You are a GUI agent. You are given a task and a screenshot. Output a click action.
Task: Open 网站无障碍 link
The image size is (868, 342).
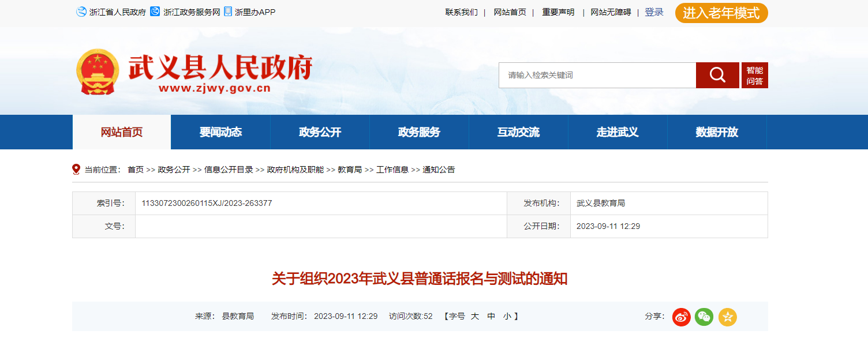pos(611,12)
